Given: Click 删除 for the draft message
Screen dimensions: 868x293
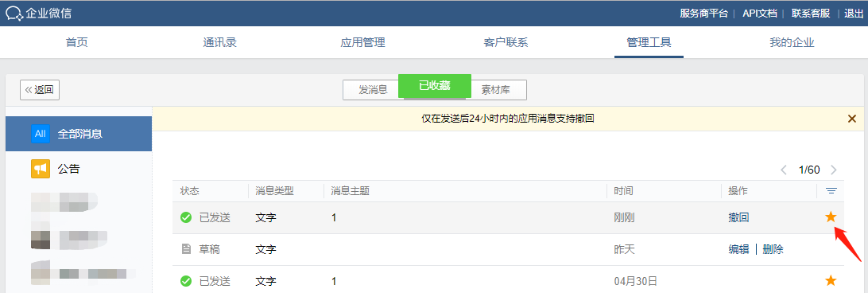Looking at the screenshot, I should [x=773, y=249].
